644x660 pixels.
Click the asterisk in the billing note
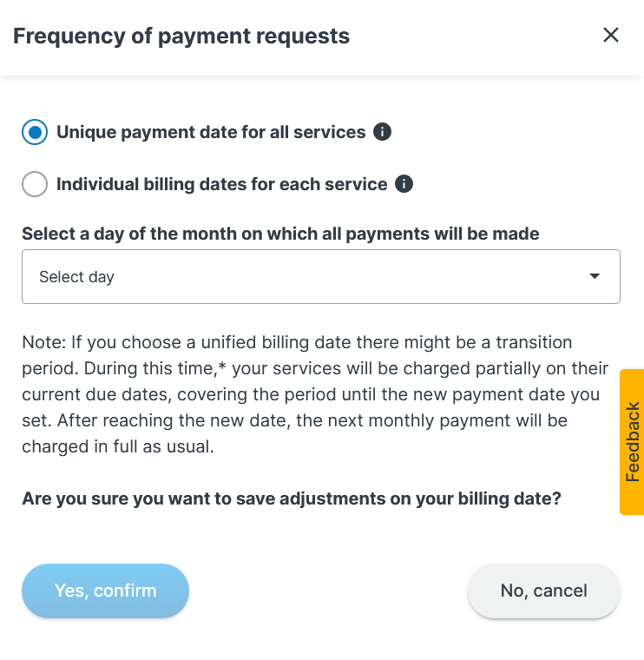pyautogui.click(x=222, y=366)
